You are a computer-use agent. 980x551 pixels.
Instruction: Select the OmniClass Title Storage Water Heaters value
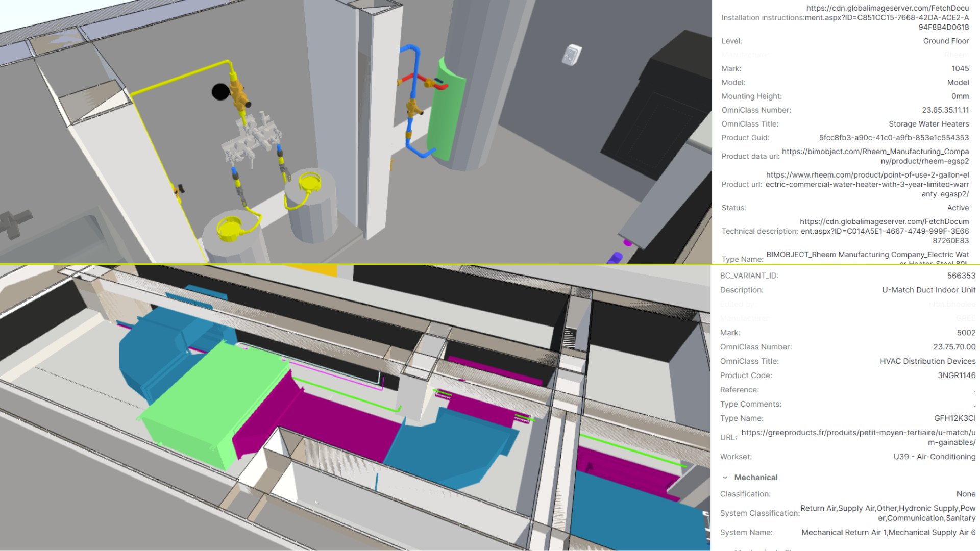pos(928,124)
